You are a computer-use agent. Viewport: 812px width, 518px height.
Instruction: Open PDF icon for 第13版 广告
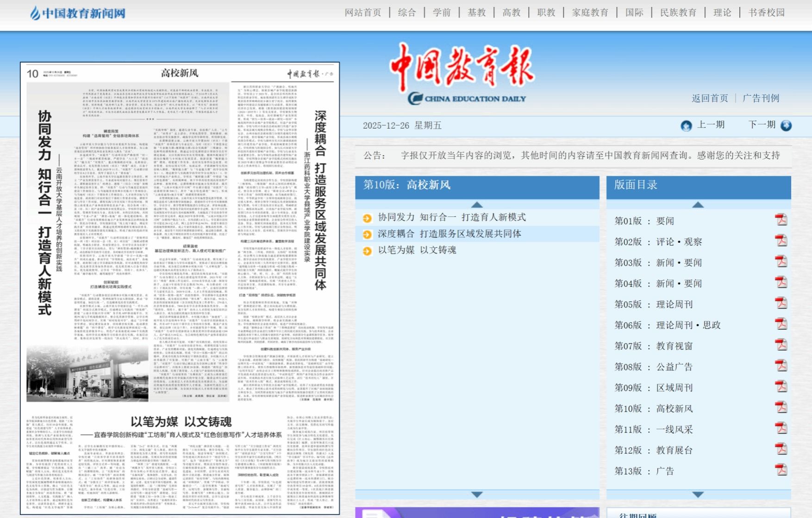tap(781, 470)
